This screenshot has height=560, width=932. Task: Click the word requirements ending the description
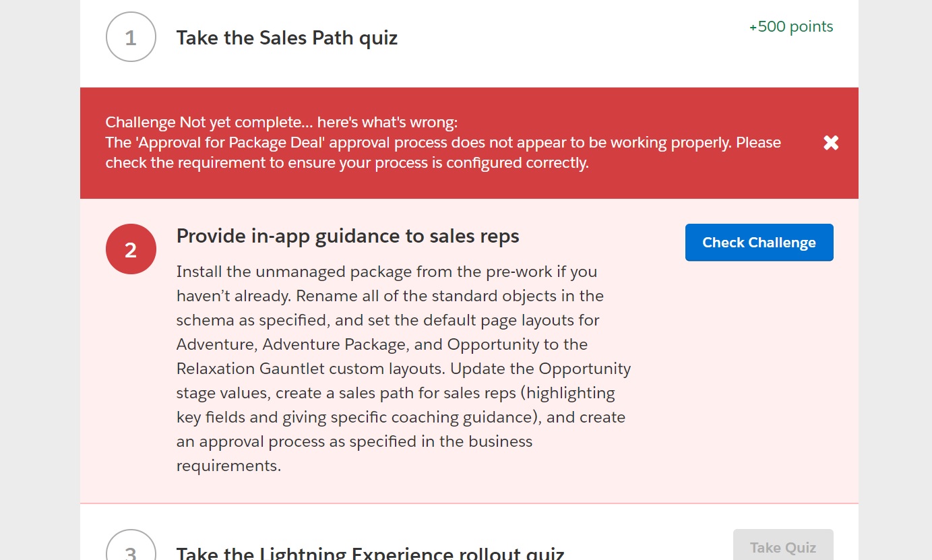point(228,466)
